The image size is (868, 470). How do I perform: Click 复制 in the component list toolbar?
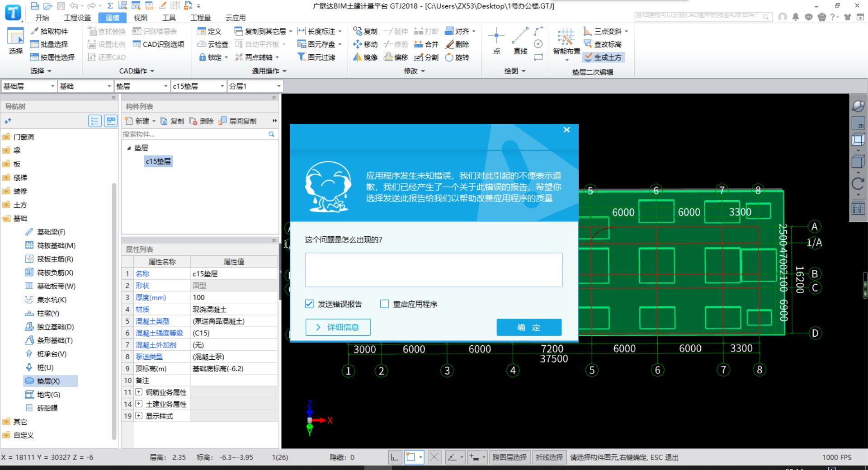[x=172, y=121]
